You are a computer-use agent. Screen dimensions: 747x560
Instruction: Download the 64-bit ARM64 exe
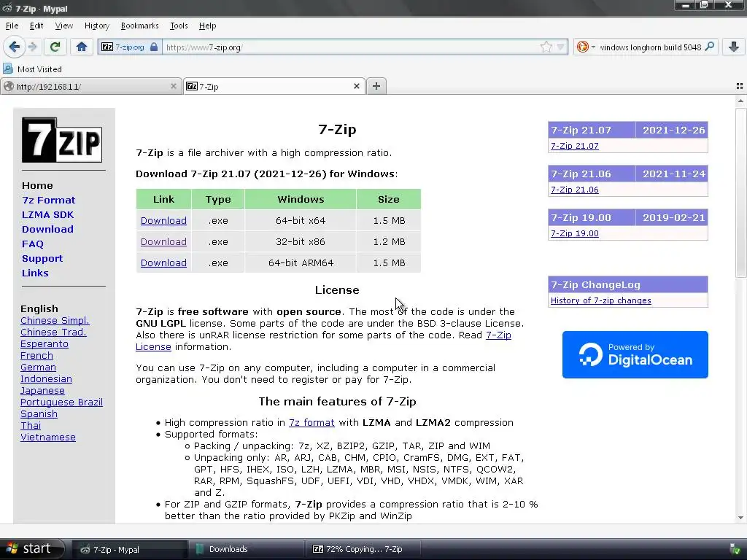[163, 262]
